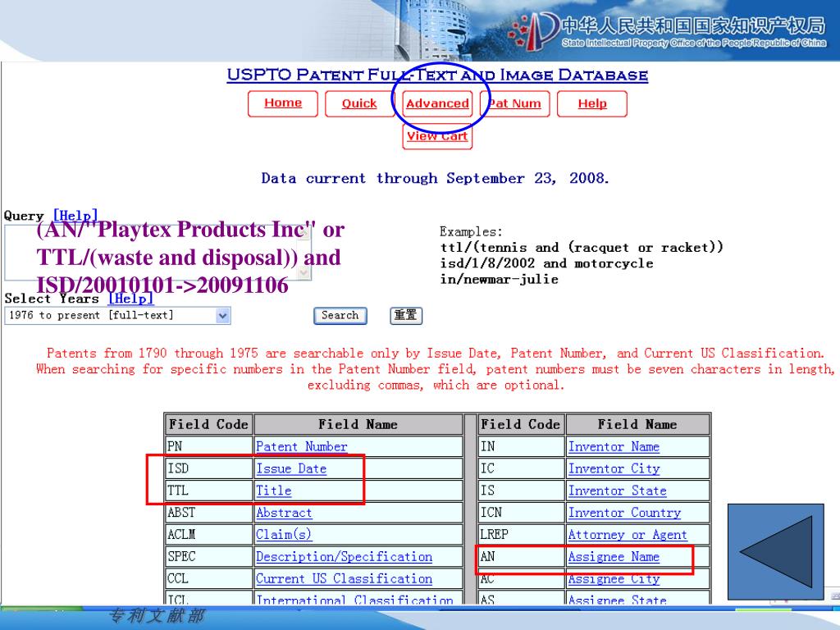Select the SPEC field code cell
This screenshot has height=630, width=840.
(x=208, y=557)
